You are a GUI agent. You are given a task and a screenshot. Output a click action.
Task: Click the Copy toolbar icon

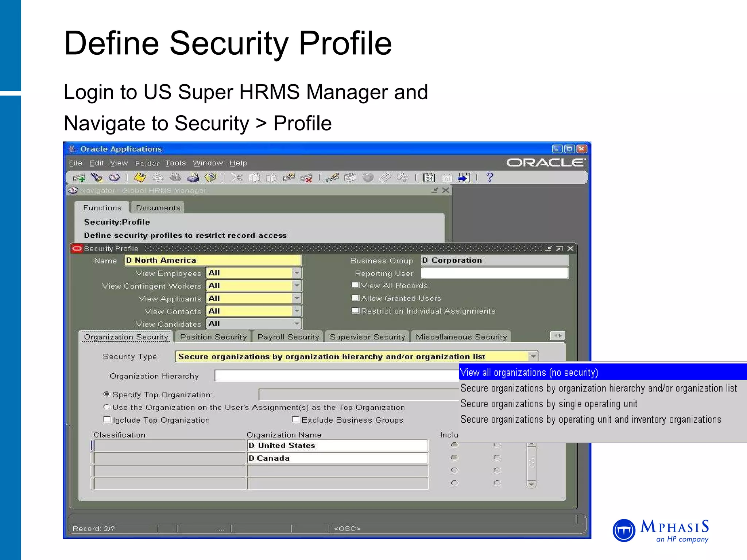(254, 178)
